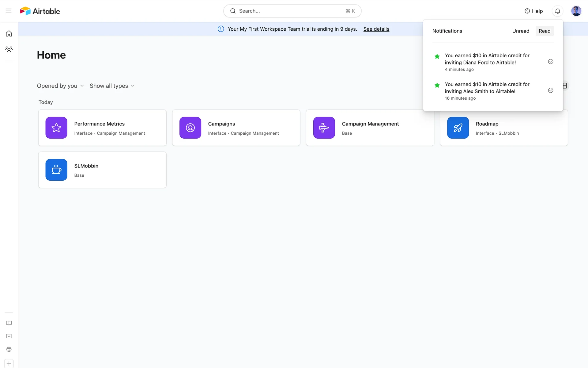Expand the Opened by you dropdown
Screen dimensions: 588x368
(x=60, y=86)
